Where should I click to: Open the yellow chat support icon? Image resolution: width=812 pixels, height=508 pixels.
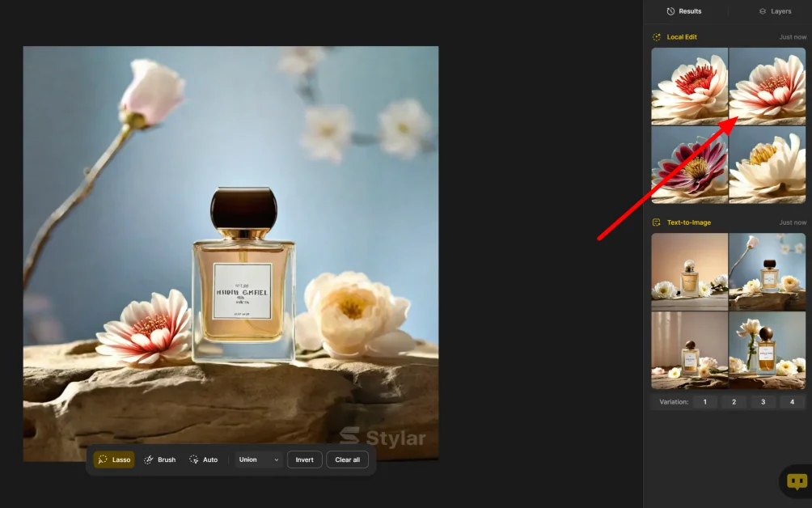coord(797,481)
